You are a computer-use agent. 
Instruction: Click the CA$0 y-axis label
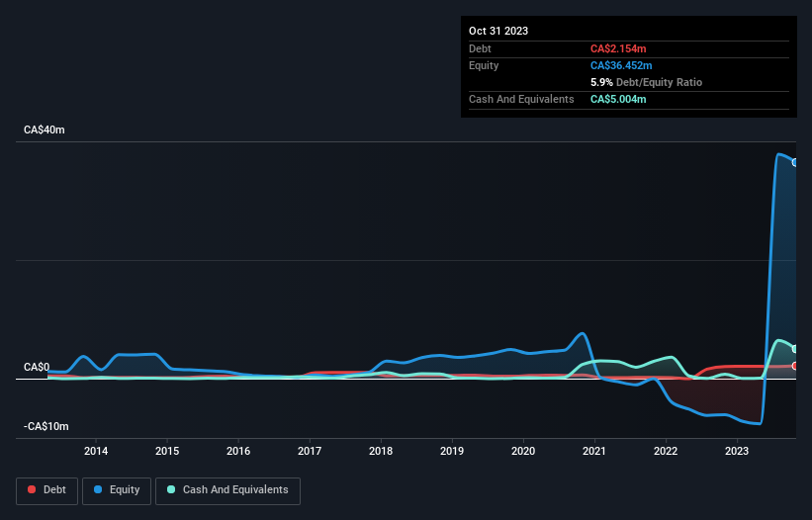pyautogui.click(x=37, y=367)
